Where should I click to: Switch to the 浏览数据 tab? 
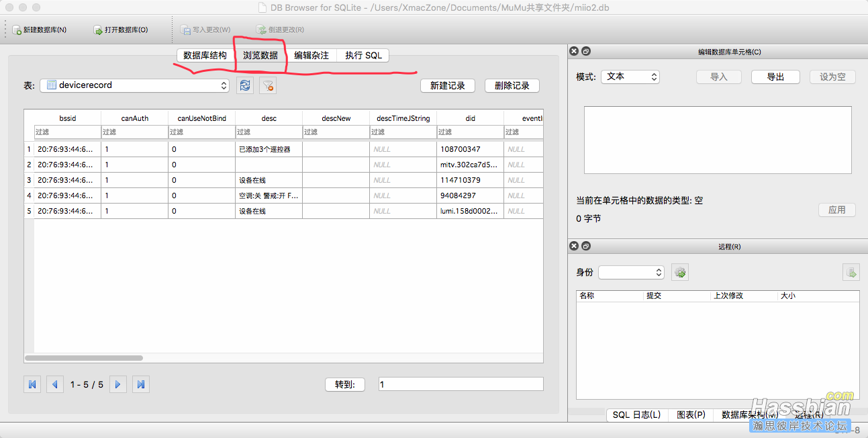(x=260, y=55)
